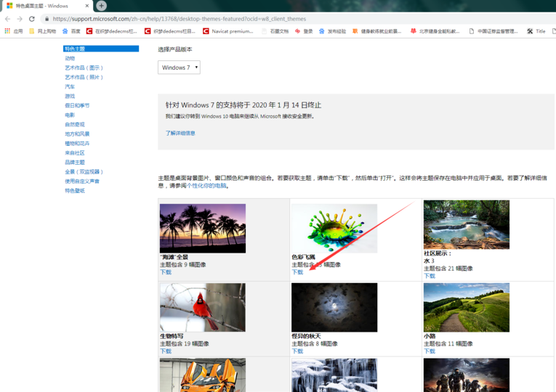Image resolution: width=556 pixels, height=392 pixels.
Task: Download the 色彩飞溅 theme
Action: (x=297, y=272)
